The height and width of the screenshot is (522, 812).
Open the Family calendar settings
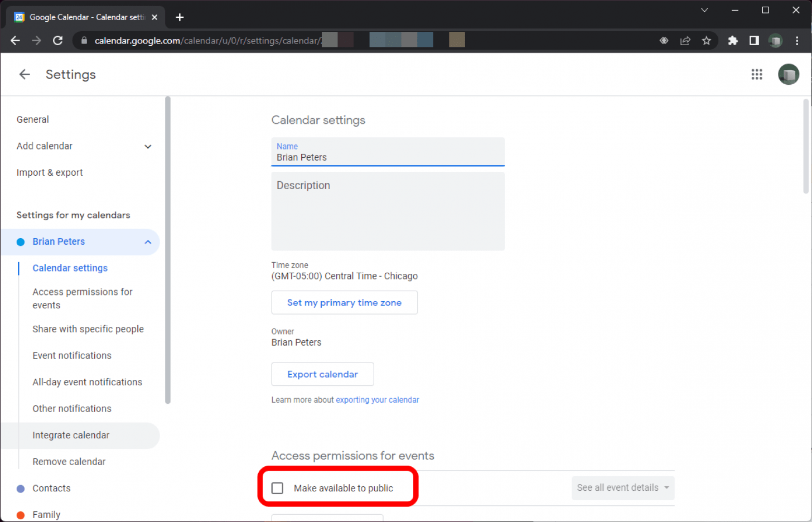pos(46,515)
